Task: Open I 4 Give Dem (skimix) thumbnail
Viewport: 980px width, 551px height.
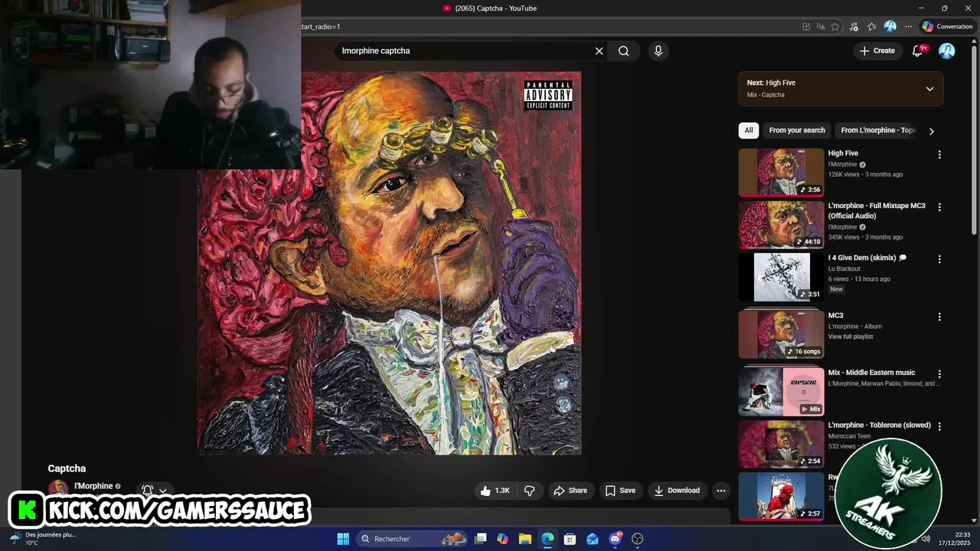Action: click(x=781, y=277)
